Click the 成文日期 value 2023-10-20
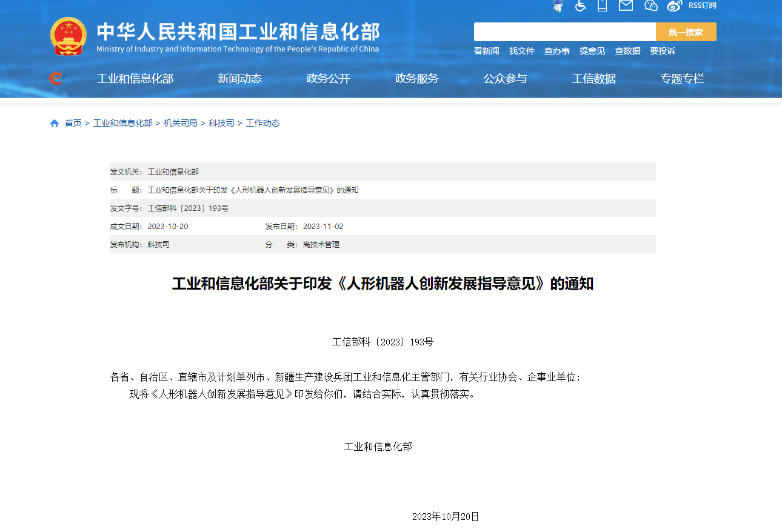 tap(168, 226)
